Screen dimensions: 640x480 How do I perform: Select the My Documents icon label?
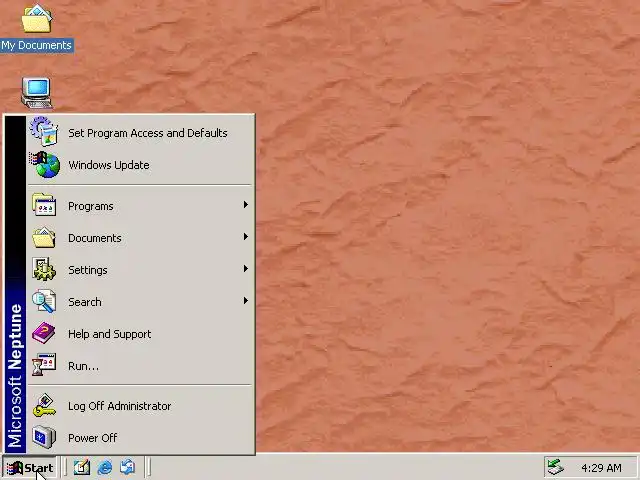(x=37, y=45)
